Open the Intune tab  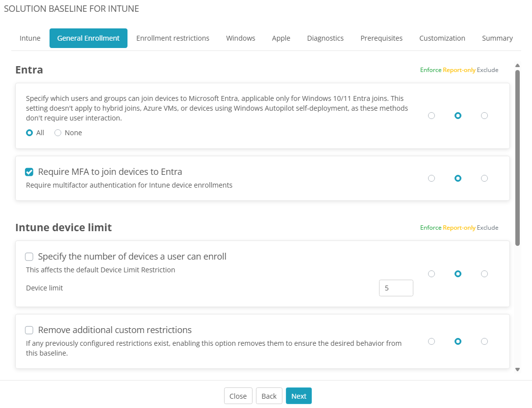click(30, 38)
